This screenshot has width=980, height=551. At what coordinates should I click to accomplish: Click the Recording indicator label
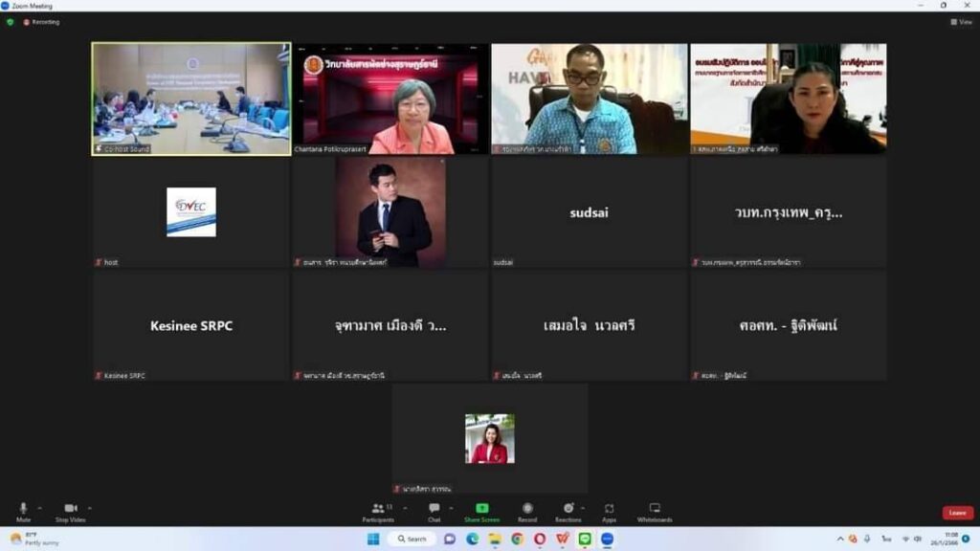coord(42,22)
